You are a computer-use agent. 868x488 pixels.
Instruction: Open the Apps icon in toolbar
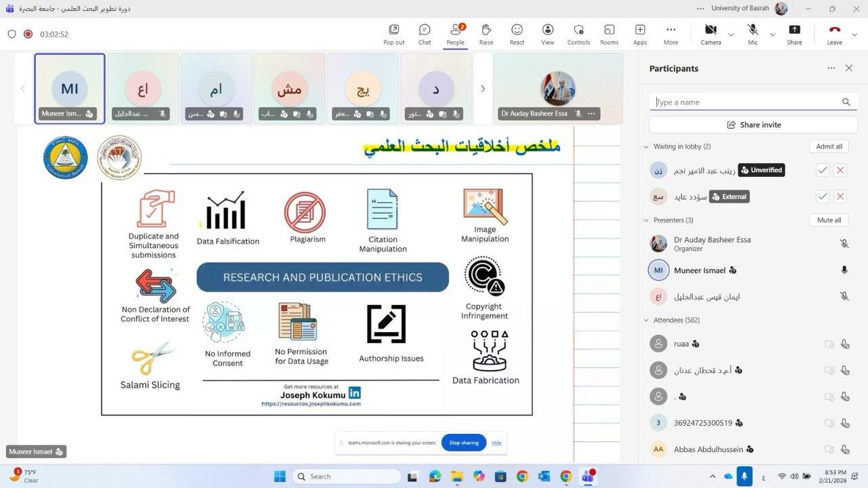(x=640, y=34)
